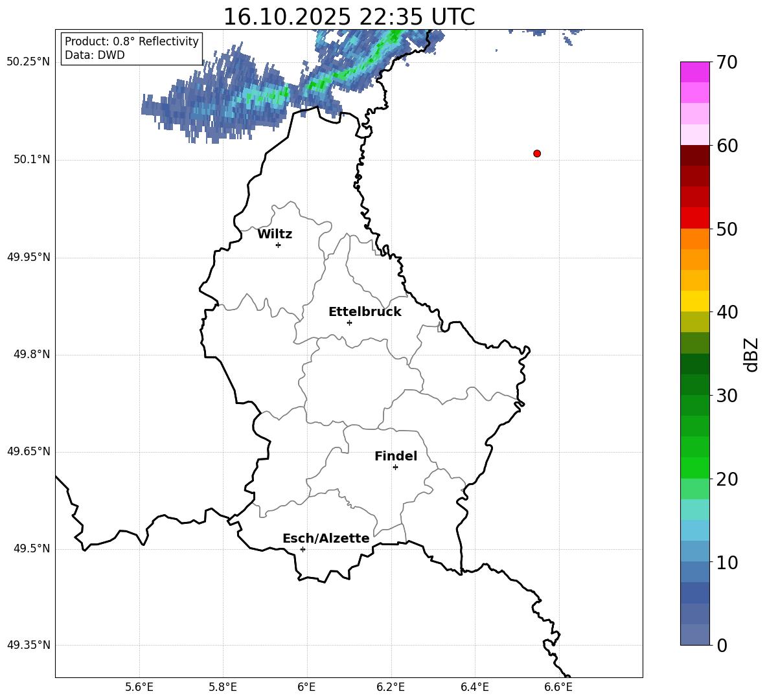The height and width of the screenshot is (700, 767).
Task: Click the title '16.10.2025 22:35 UTC'
Action: (349, 17)
